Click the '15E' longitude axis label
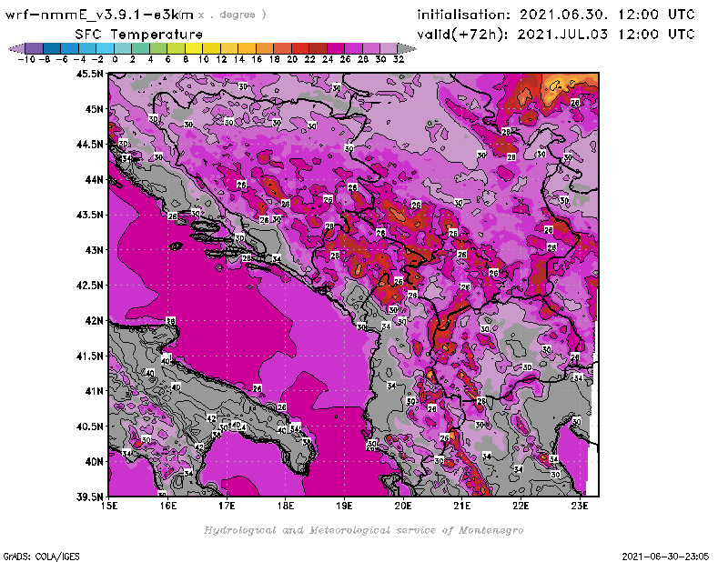The height and width of the screenshot is (562, 728). click(x=109, y=506)
